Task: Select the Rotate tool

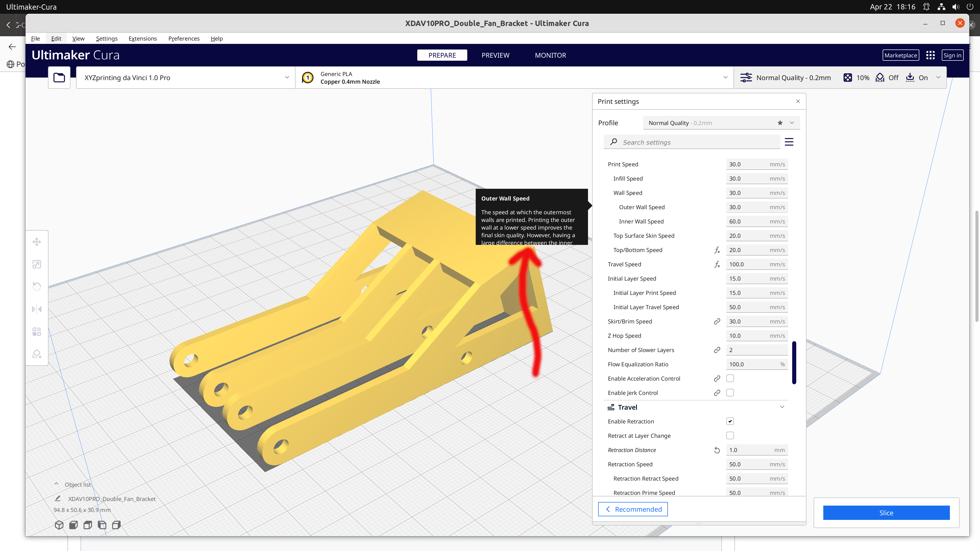Action: (36, 286)
